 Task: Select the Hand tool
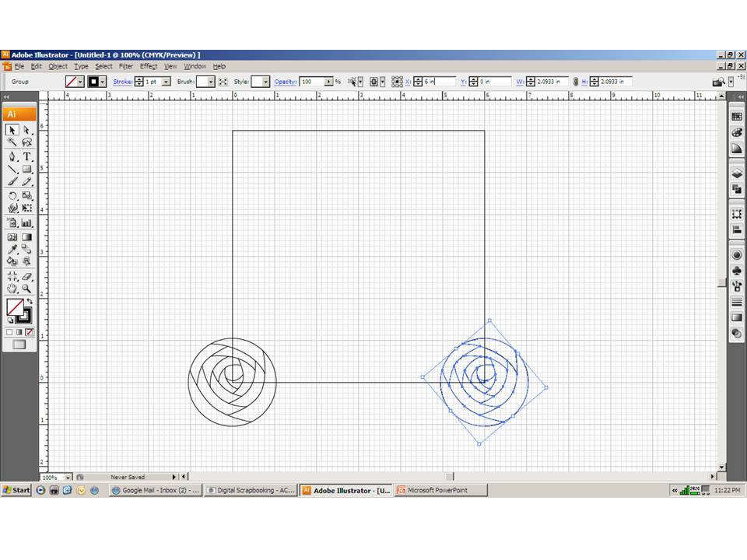12,289
